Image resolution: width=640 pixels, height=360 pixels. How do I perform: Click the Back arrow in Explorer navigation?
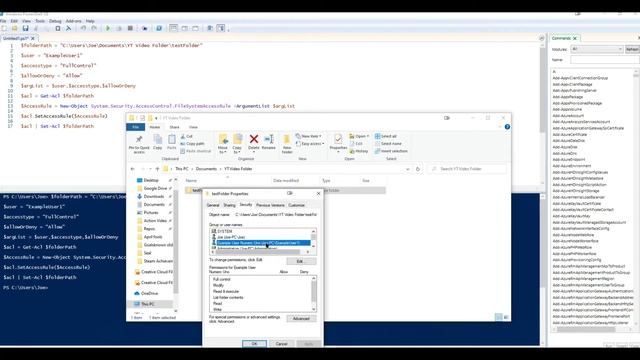tap(133, 169)
